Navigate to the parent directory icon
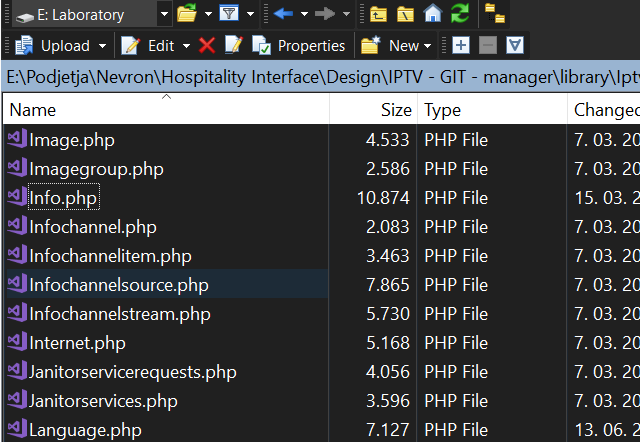640x442 pixels. pos(378,14)
